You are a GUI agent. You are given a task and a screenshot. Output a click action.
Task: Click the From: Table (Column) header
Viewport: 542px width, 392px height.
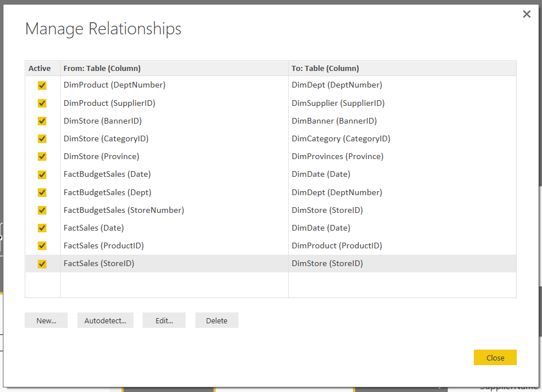tap(102, 68)
